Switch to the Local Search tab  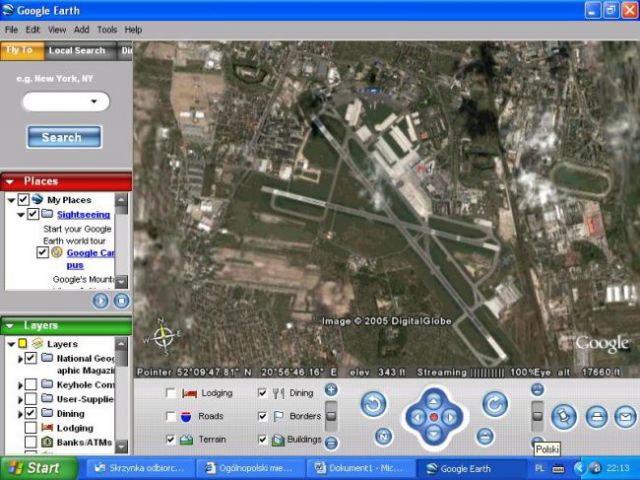77,51
